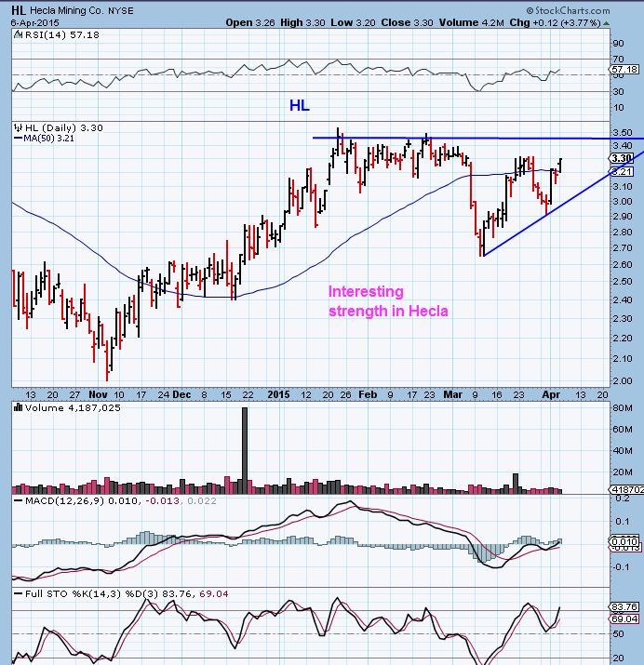Click the Volume 4.2M header value
Viewport: 644px width, 665px height.
coord(471,22)
